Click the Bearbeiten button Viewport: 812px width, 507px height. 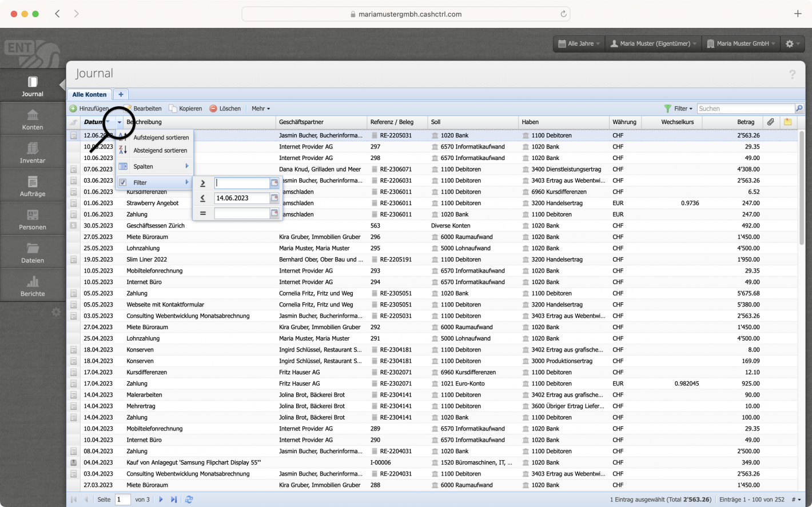(146, 109)
